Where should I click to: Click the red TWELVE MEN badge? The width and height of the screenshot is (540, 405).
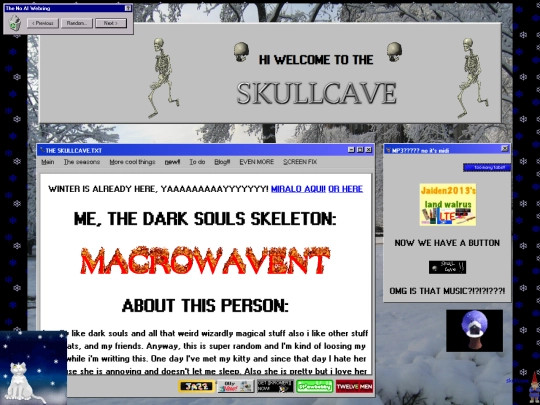[354, 386]
